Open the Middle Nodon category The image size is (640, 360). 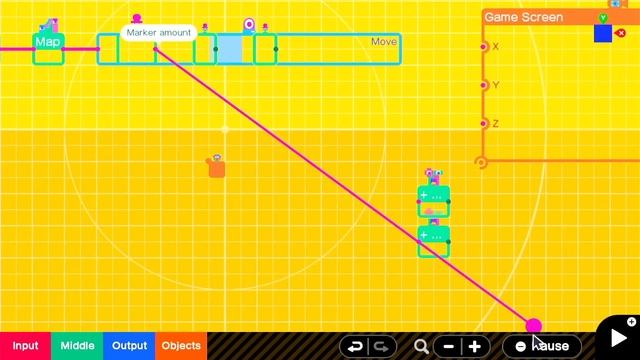pos(77,346)
